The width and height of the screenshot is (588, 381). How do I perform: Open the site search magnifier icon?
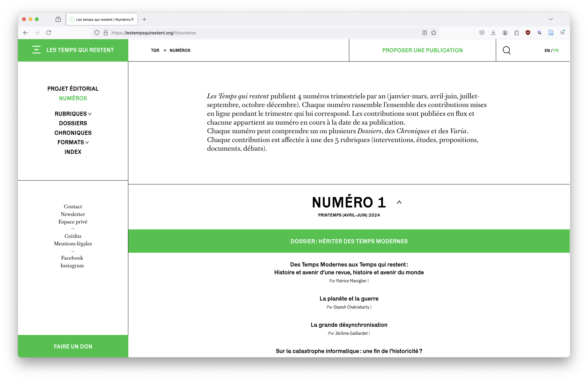pyautogui.click(x=506, y=50)
